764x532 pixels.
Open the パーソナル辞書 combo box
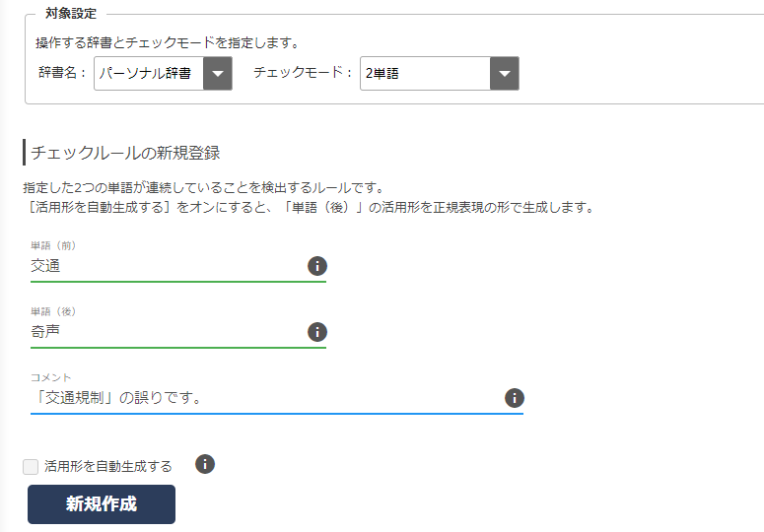point(150,74)
